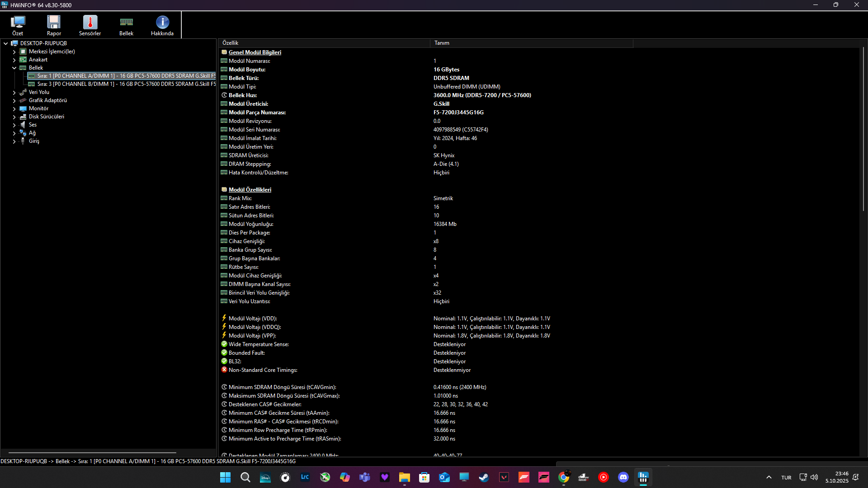
Task: Expand the Anakart tree node
Action: 14,60
